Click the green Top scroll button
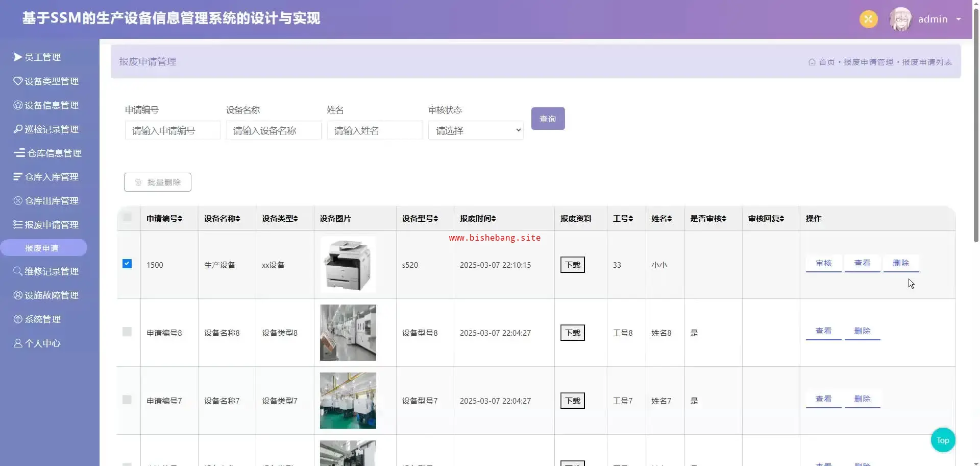 (943, 440)
